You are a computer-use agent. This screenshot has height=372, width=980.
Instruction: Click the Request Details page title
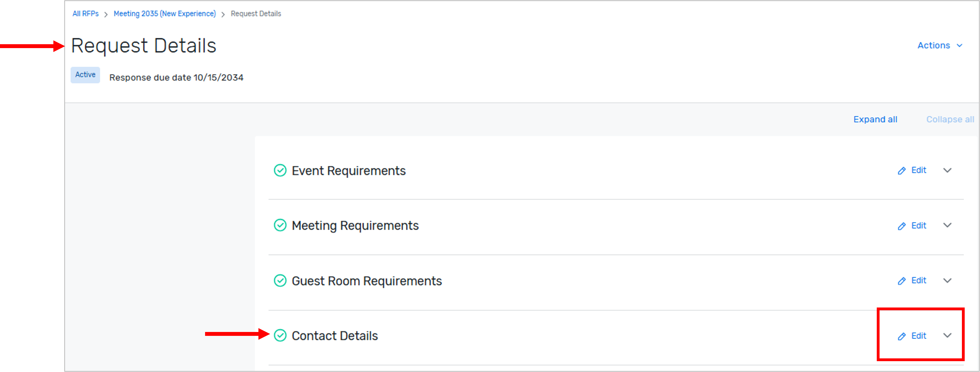(144, 45)
